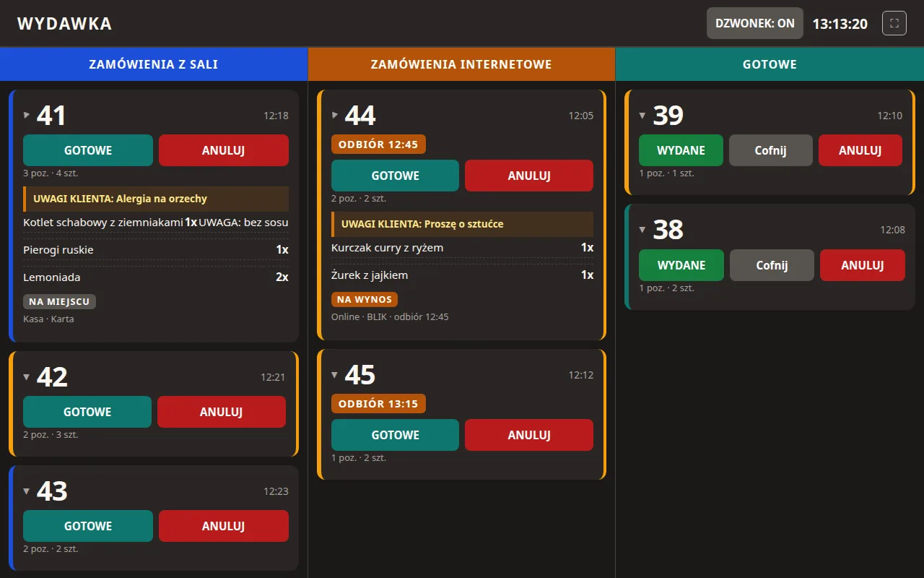Select 'Kurczak curry z ryżem' item
Viewport: 924px width, 578px height.
point(388,247)
